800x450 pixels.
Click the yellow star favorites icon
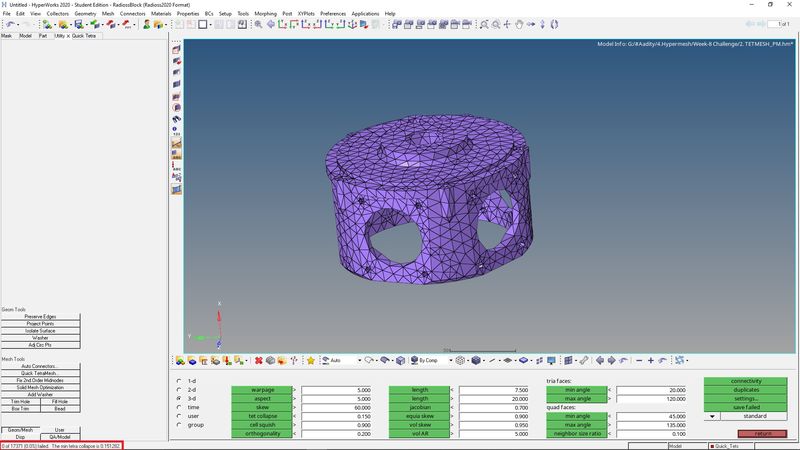click(x=310, y=361)
